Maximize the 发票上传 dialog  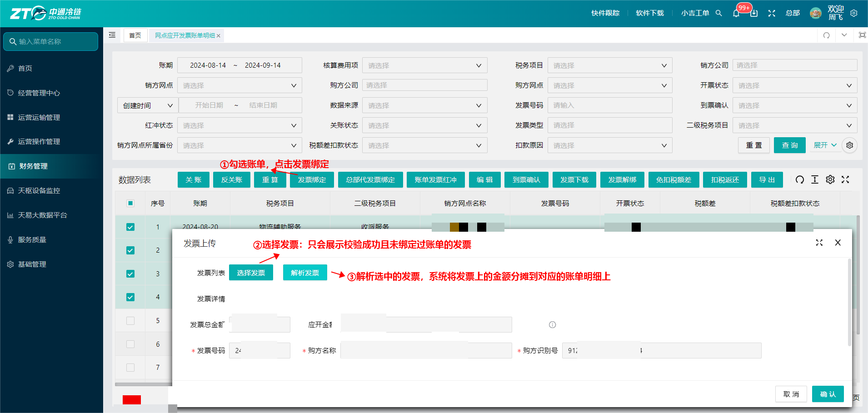(x=819, y=243)
